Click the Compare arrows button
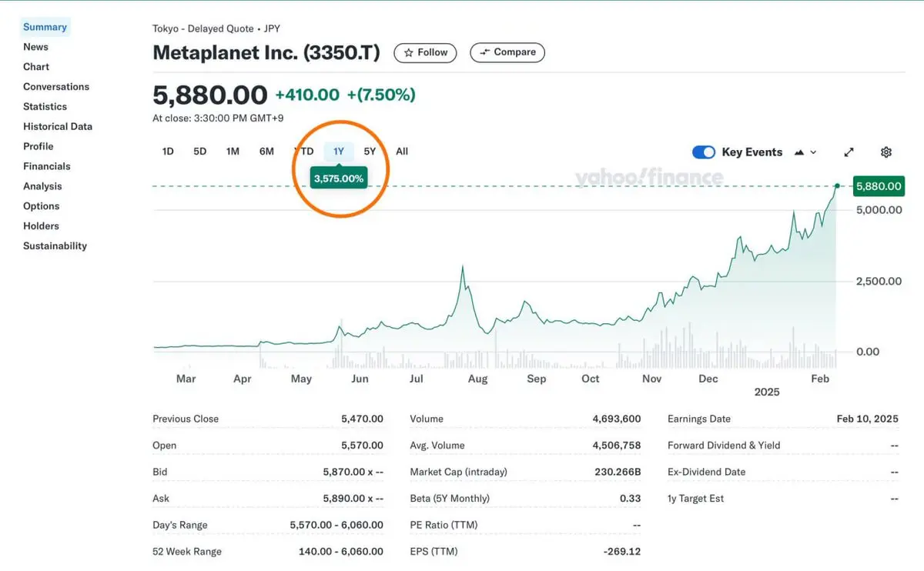The width and height of the screenshot is (924, 571). click(507, 52)
